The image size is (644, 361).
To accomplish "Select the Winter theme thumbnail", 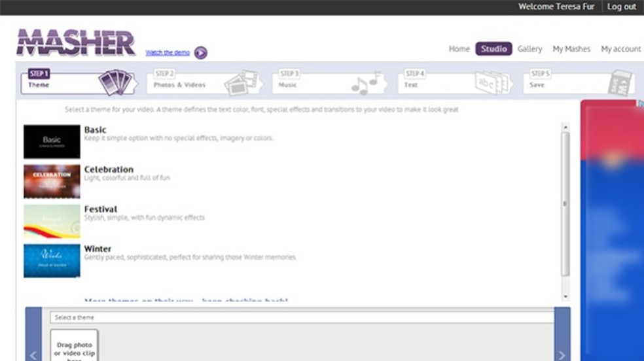I will point(52,261).
